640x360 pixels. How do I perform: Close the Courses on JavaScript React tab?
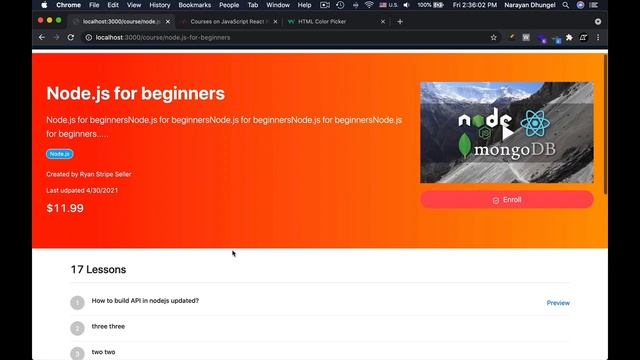point(275,22)
